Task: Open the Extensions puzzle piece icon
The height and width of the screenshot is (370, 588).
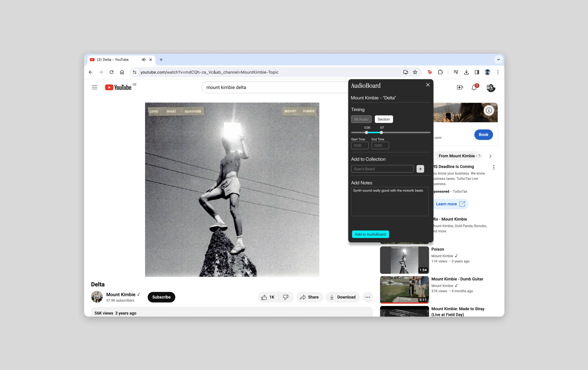Action: (x=440, y=72)
